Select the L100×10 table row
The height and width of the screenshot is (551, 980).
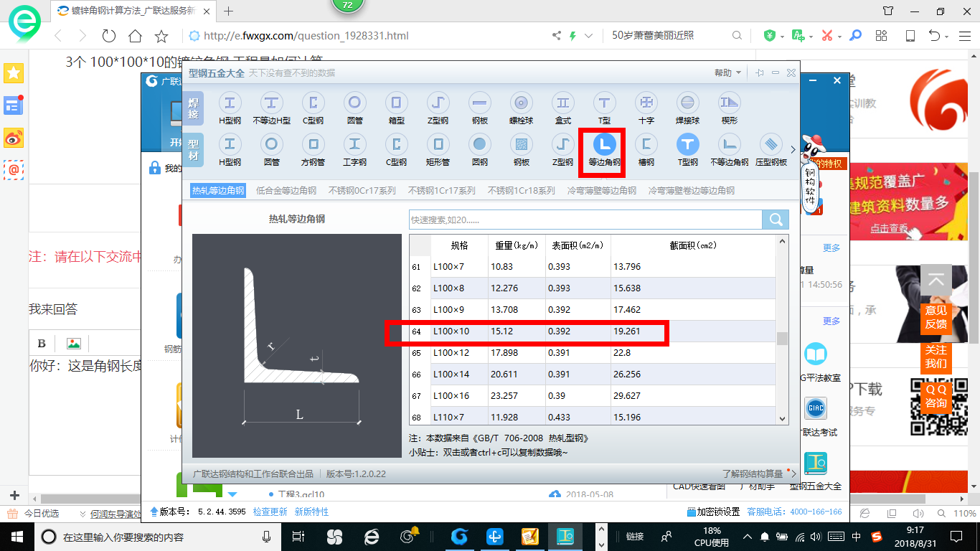(593, 331)
